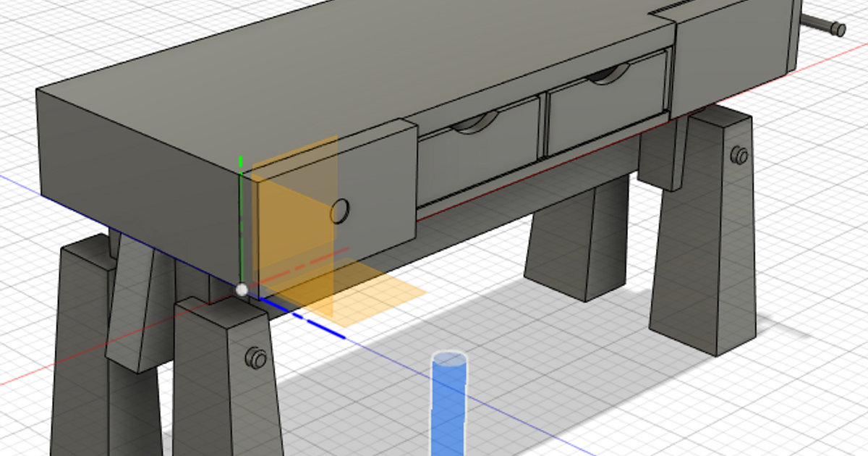Click the bolt head on the left leg

(x=255, y=356)
